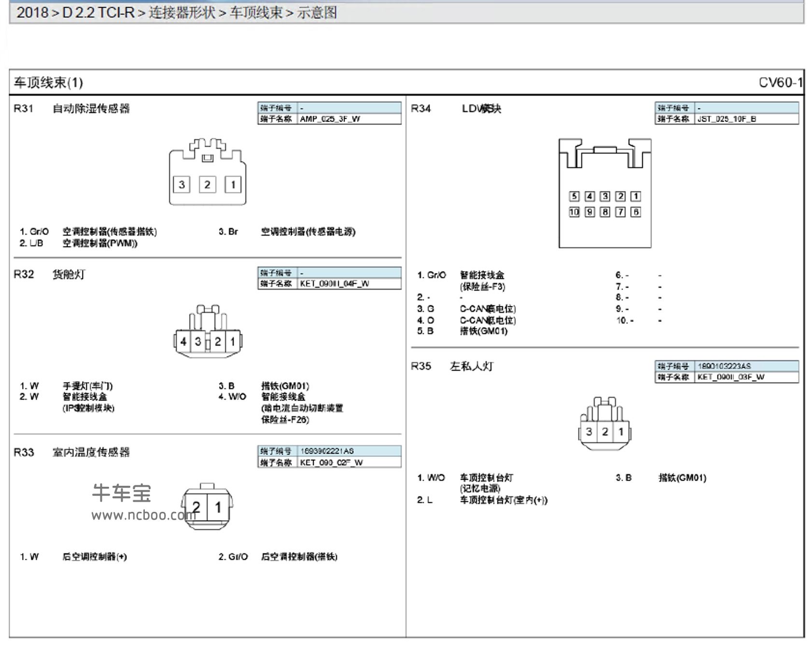Screen dimensions: 812x649
Task: Click pin 1 in the R34 connector diagram
Action: pyautogui.click(x=636, y=196)
